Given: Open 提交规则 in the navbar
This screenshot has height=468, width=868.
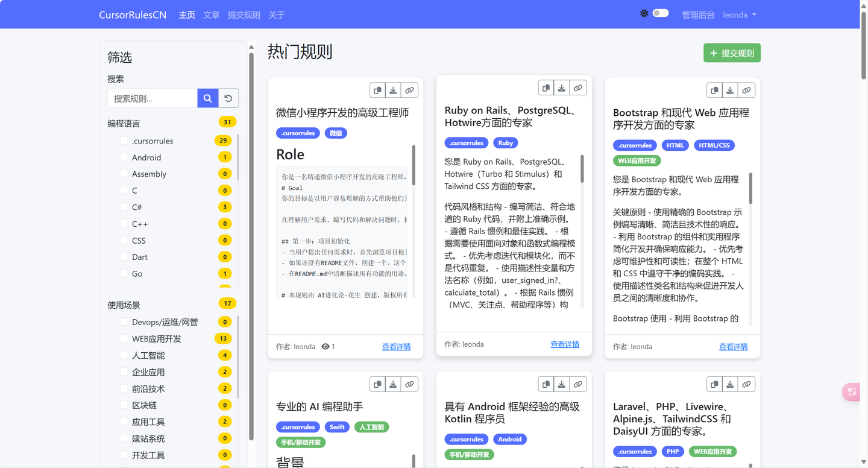Looking at the screenshot, I should [244, 15].
